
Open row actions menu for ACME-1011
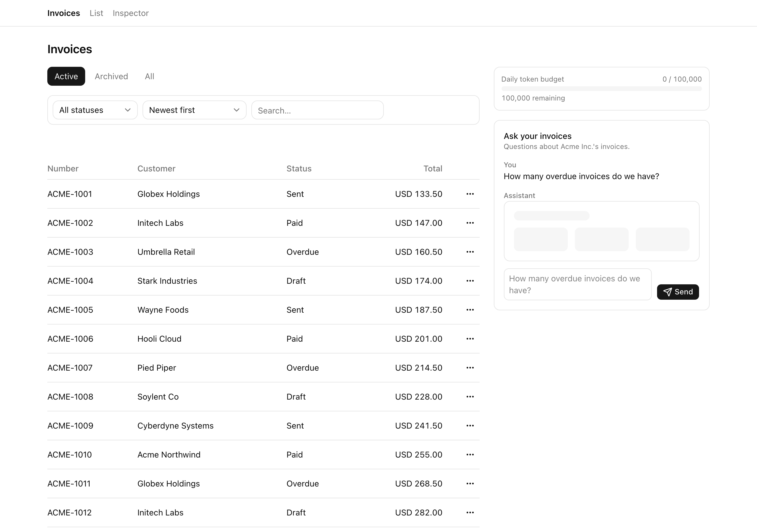pyautogui.click(x=470, y=484)
